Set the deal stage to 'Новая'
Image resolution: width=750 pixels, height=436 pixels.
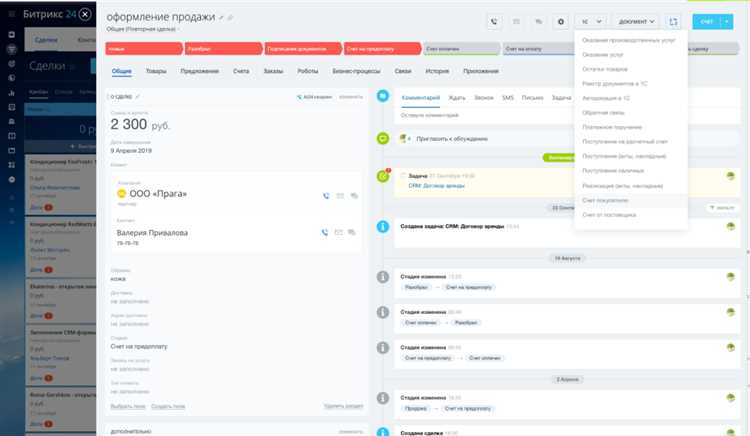coord(143,49)
